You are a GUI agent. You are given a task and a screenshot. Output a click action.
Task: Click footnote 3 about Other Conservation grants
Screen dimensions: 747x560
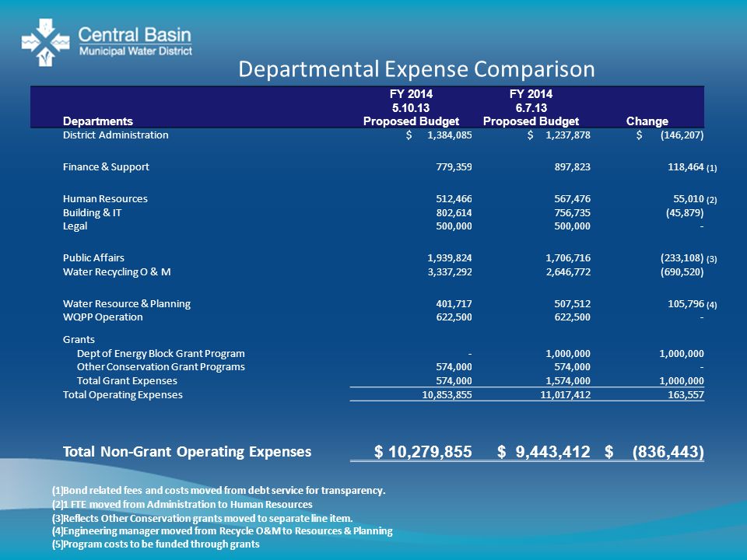pyautogui.click(x=202, y=518)
